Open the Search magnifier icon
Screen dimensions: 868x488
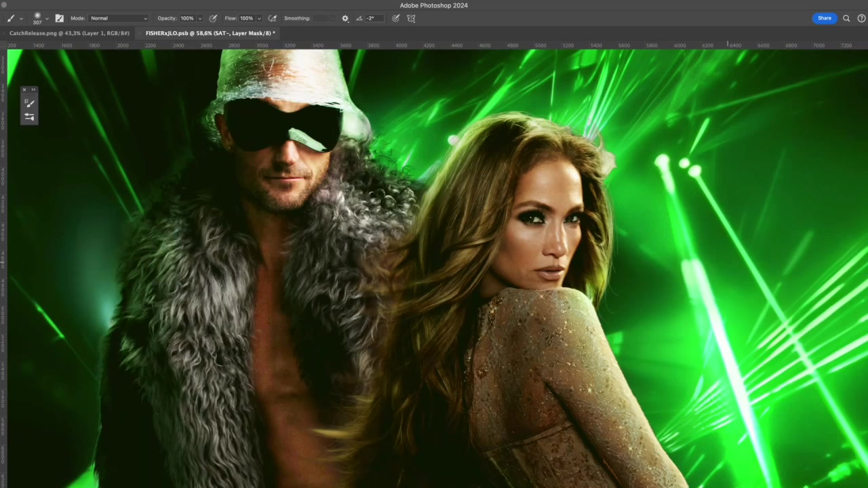click(846, 18)
